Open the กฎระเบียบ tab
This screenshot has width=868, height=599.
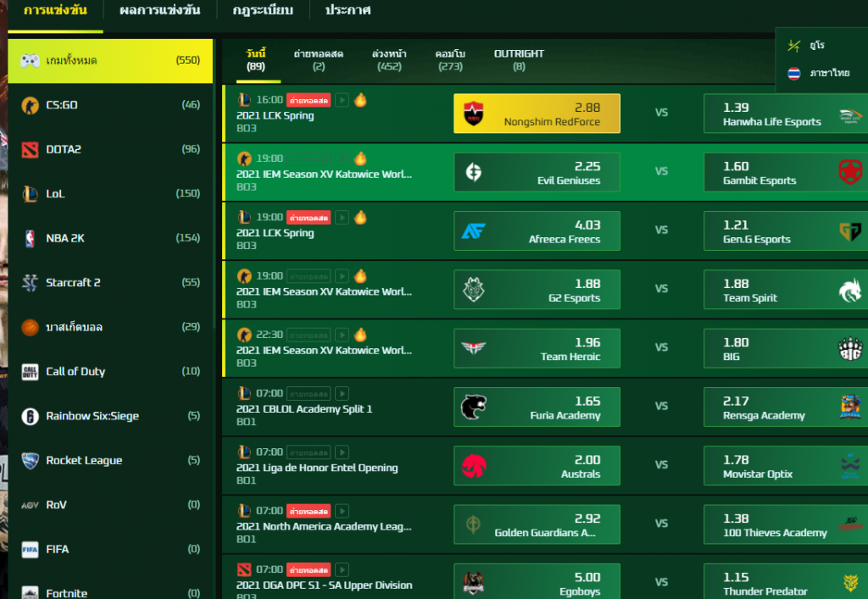tap(263, 10)
